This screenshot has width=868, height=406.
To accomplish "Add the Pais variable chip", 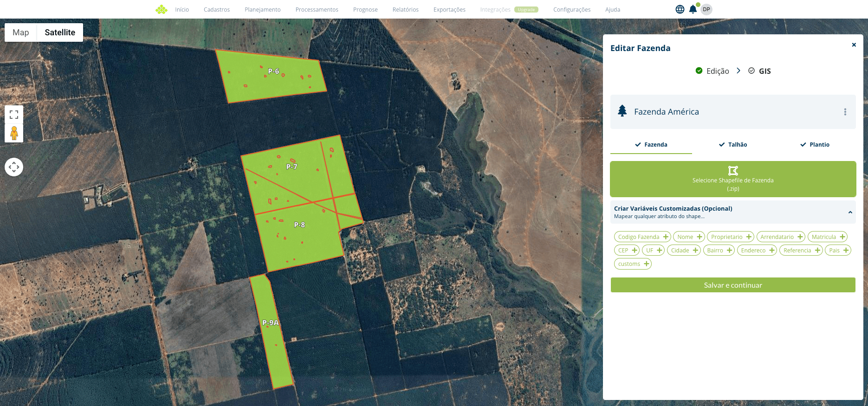I will 838,250.
